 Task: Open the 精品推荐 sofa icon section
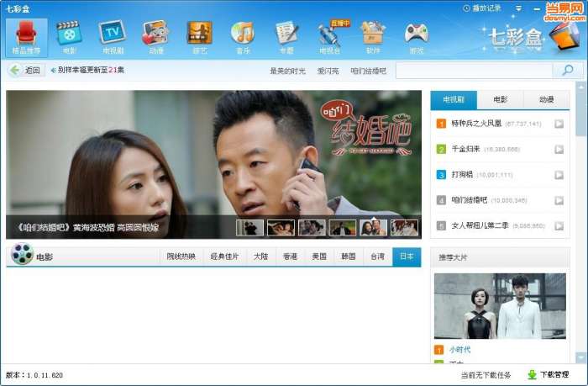(26, 38)
